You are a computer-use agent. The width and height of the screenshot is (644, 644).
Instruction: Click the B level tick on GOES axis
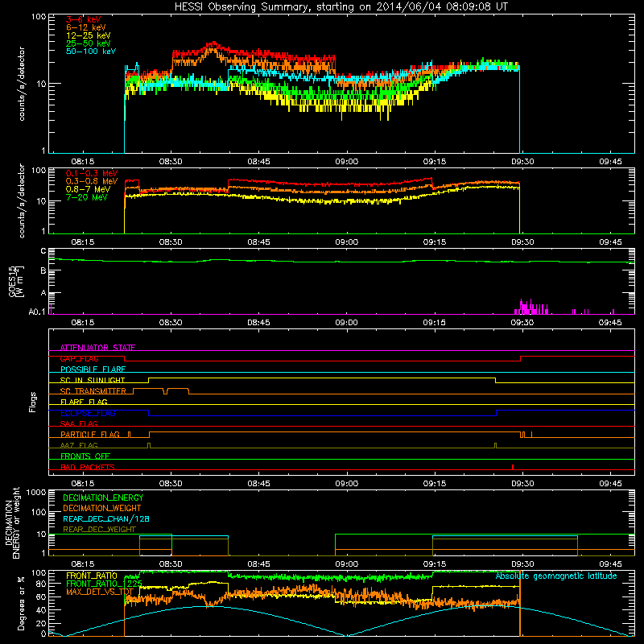click(x=43, y=271)
